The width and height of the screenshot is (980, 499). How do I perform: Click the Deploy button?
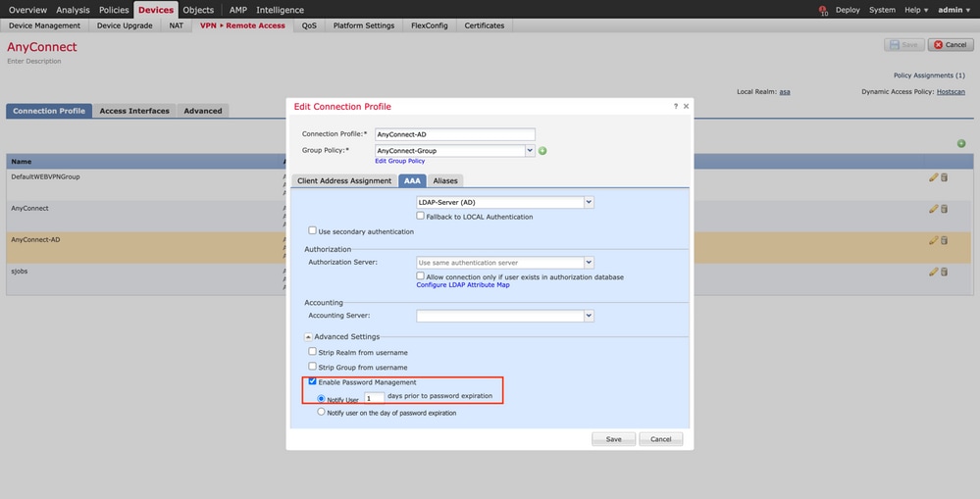848,10
